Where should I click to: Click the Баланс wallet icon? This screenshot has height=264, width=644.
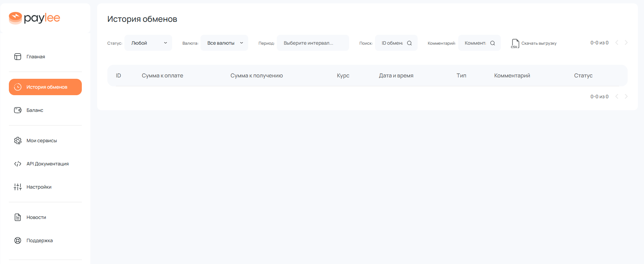tap(18, 110)
